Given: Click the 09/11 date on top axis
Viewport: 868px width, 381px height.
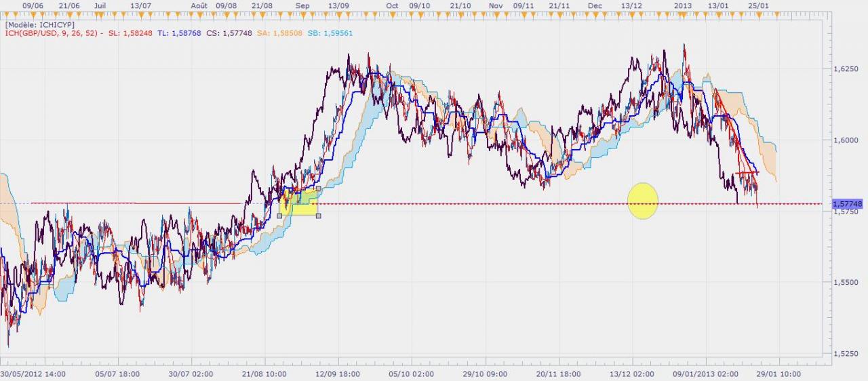Looking at the screenshot, I should tap(524, 5).
